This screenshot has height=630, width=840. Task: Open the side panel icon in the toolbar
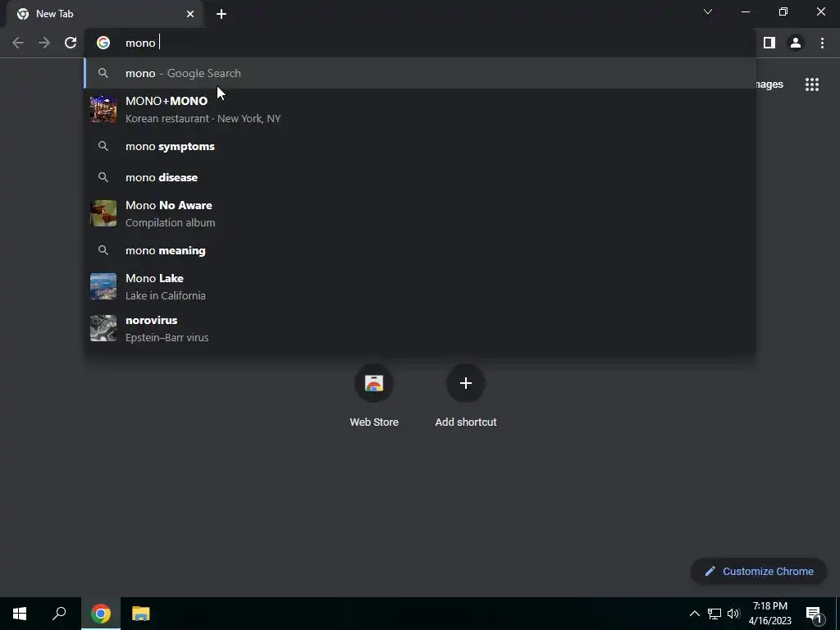(769, 43)
